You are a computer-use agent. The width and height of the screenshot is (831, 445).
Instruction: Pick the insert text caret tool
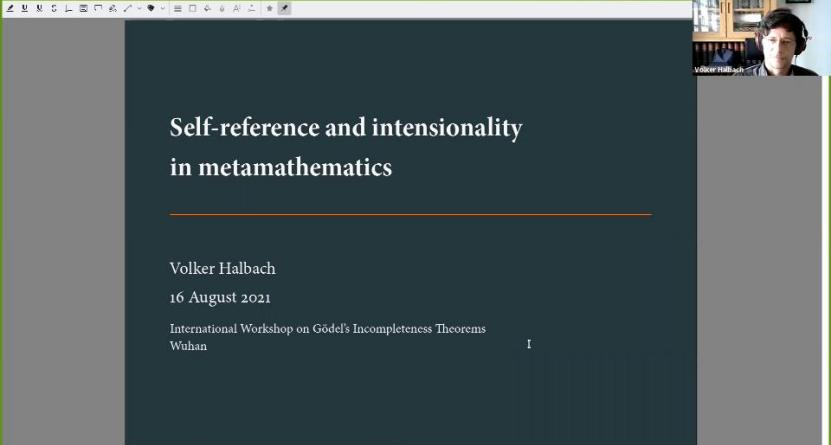(68, 8)
